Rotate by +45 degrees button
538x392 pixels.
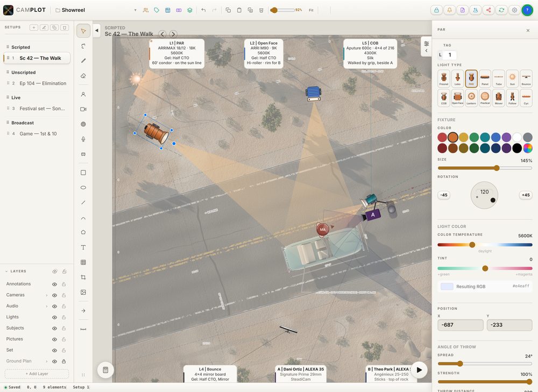coord(526,195)
